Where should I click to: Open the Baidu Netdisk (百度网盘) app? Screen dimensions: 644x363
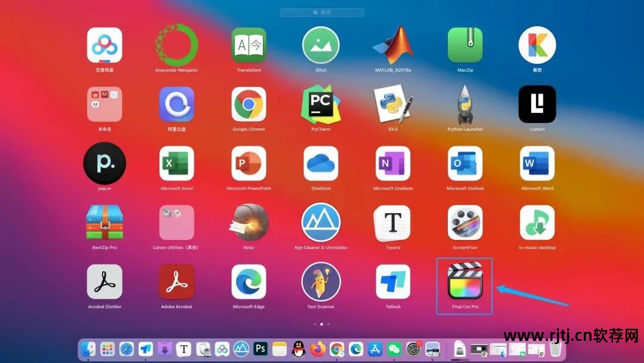coord(104,45)
